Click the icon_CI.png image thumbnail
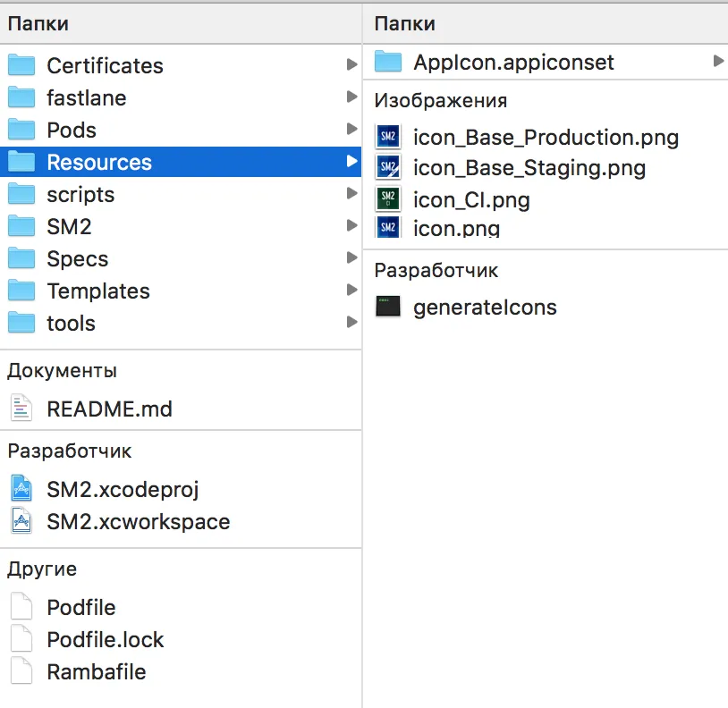728x708 pixels. pos(388,198)
